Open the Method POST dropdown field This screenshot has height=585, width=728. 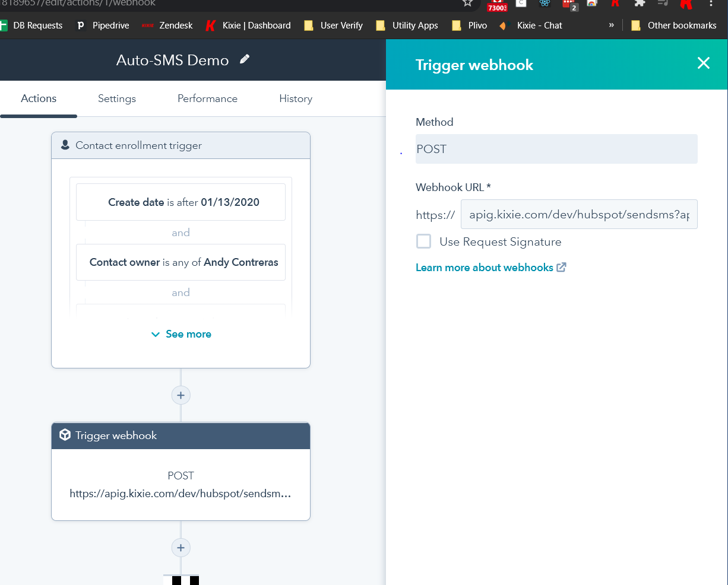tap(556, 149)
